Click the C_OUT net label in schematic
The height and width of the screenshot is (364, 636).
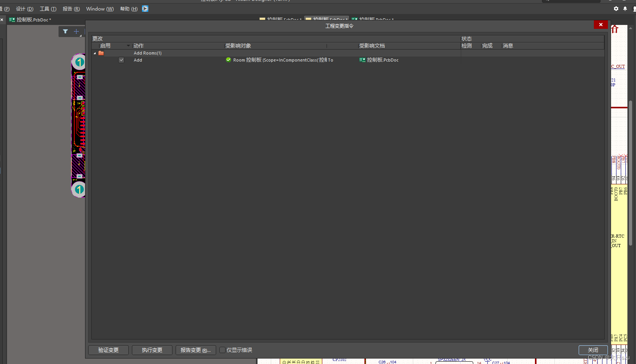pyautogui.click(x=618, y=67)
